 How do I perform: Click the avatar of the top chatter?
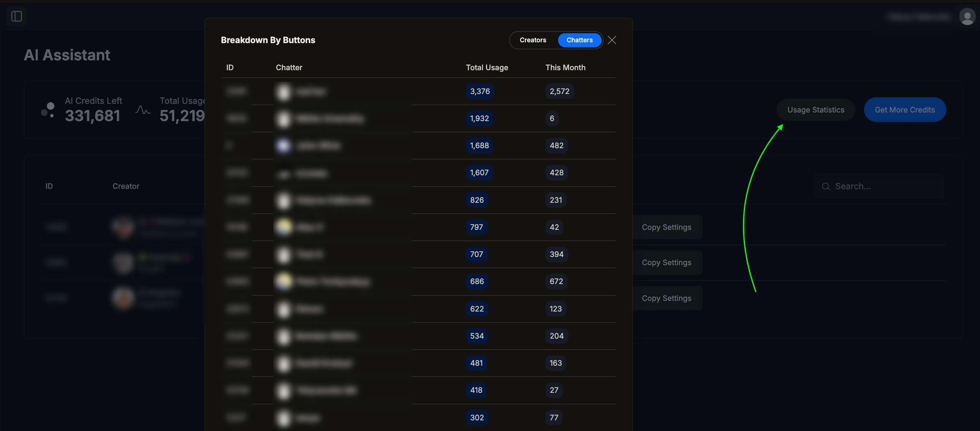pos(283,92)
